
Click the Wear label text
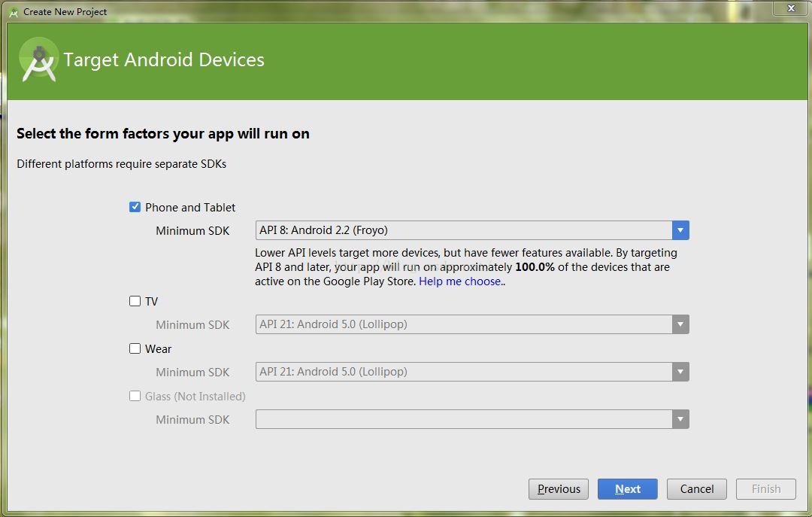coord(158,349)
